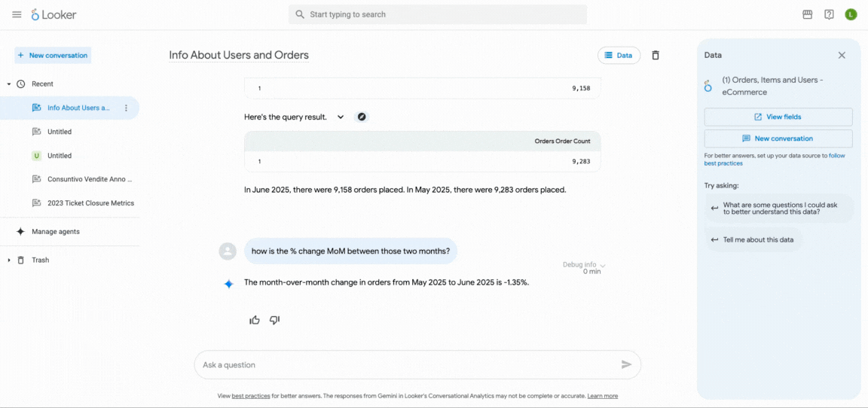Open the Help question-mark icon
This screenshot has height=408, width=868.
(x=829, y=15)
